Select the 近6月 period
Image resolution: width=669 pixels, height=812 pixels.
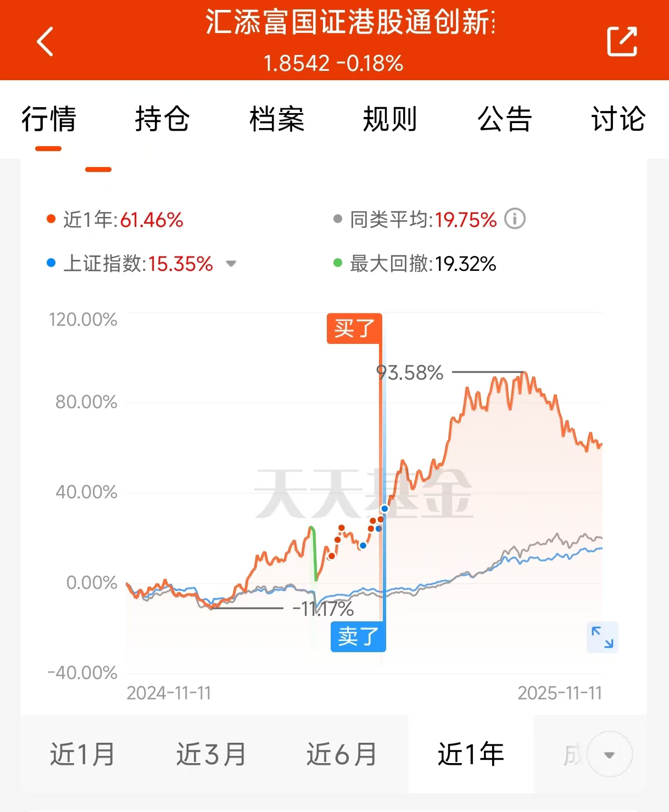[x=342, y=754]
